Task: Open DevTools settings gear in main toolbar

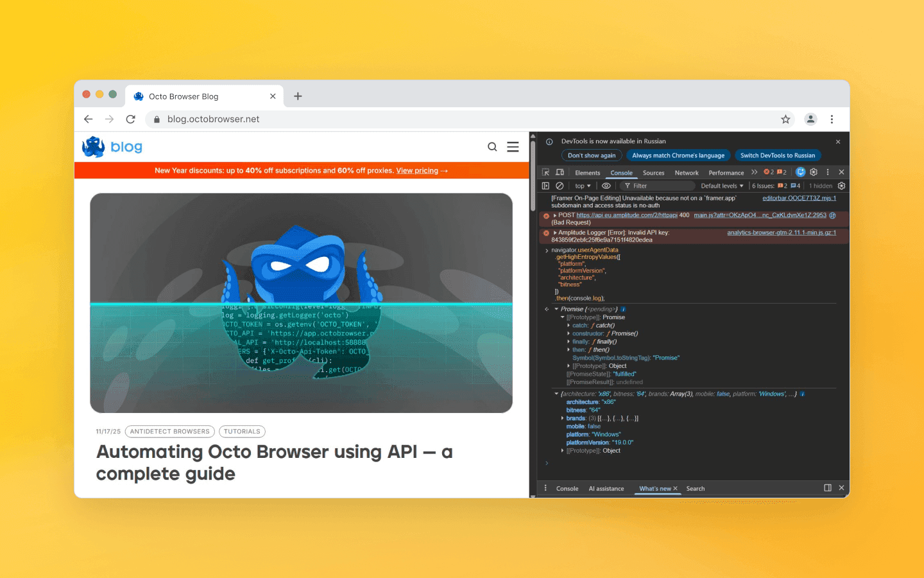Action: [814, 172]
